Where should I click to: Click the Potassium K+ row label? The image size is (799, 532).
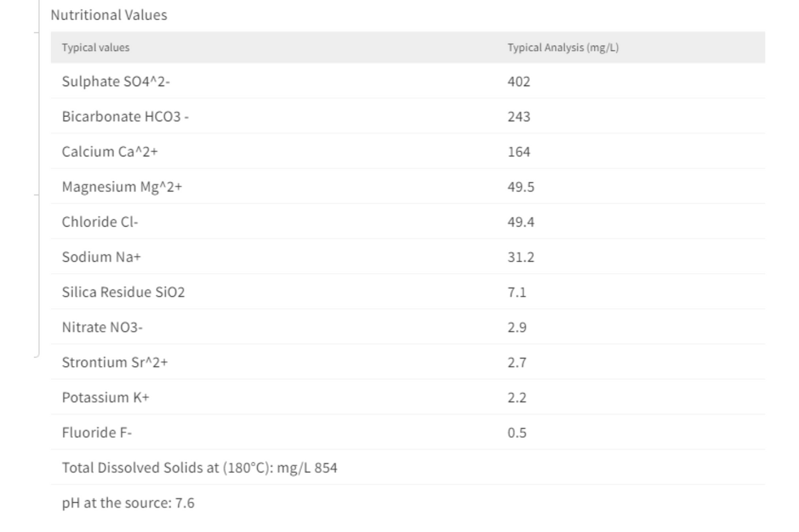coord(105,397)
